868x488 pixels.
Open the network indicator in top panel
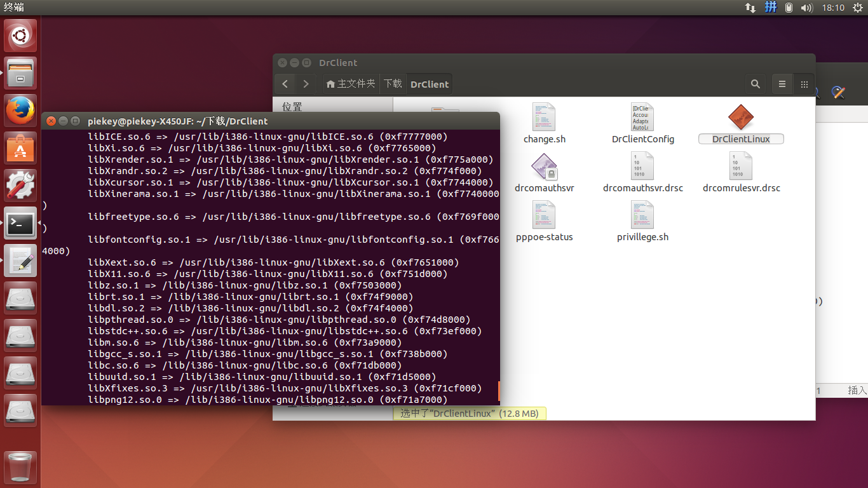coord(750,8)
